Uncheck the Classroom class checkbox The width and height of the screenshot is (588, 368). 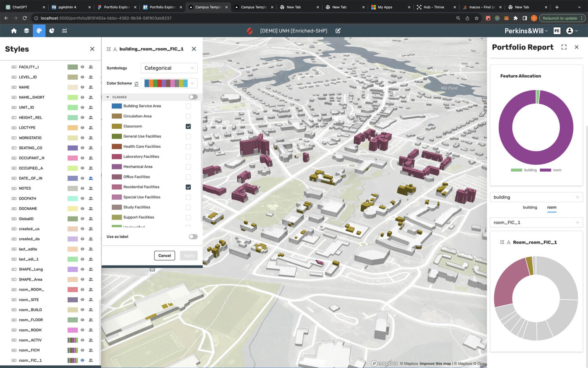tap(188, 127)
